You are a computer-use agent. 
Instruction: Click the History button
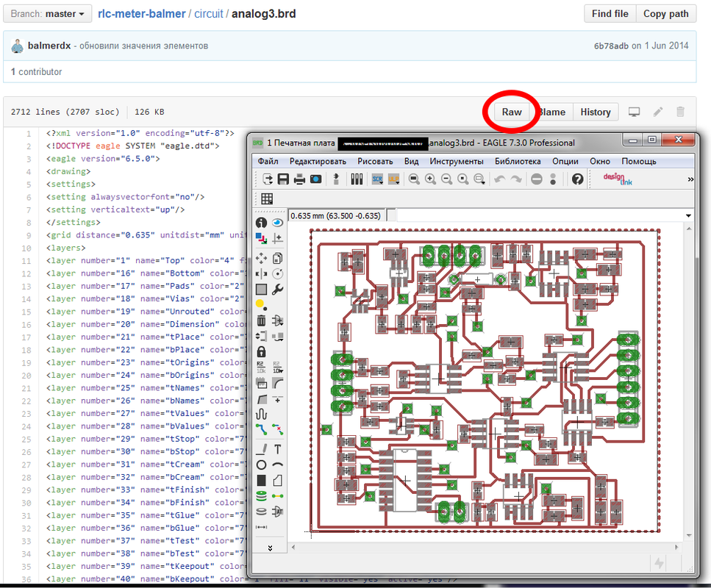tap(596, 112)
